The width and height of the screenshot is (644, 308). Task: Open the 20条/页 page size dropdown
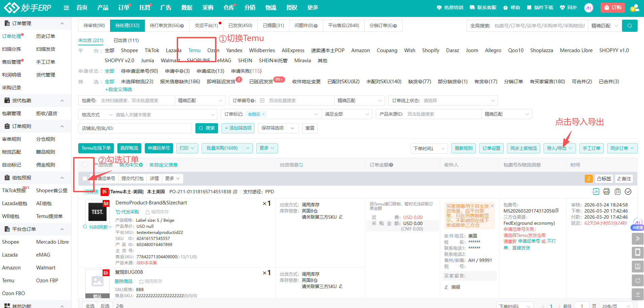616,306
